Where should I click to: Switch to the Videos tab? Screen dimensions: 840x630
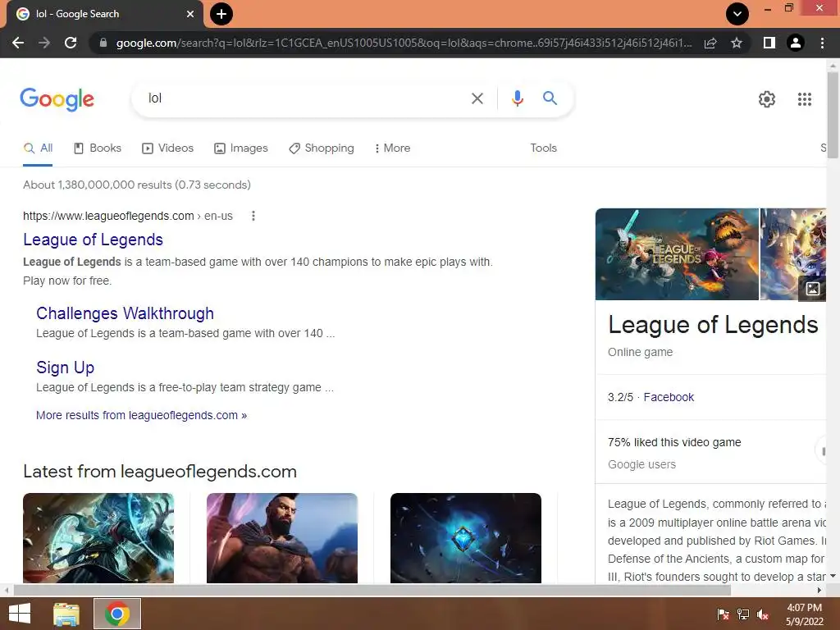(x=167, y=148)
